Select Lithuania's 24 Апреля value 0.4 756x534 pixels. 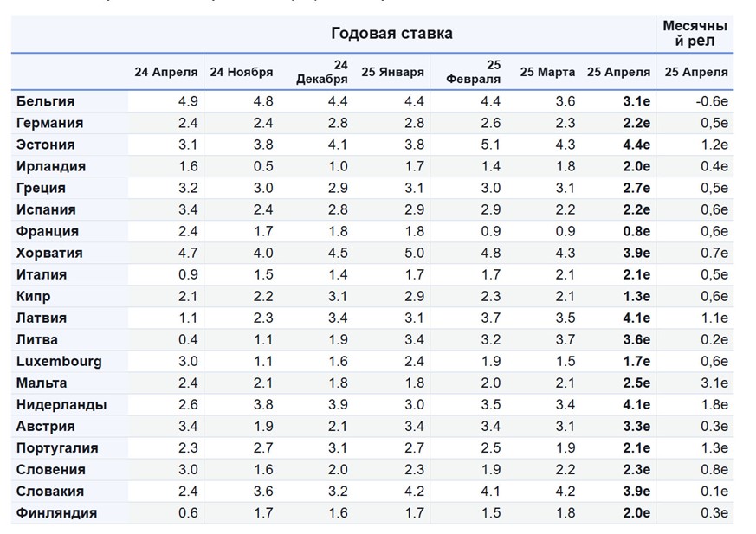[187, 339]
